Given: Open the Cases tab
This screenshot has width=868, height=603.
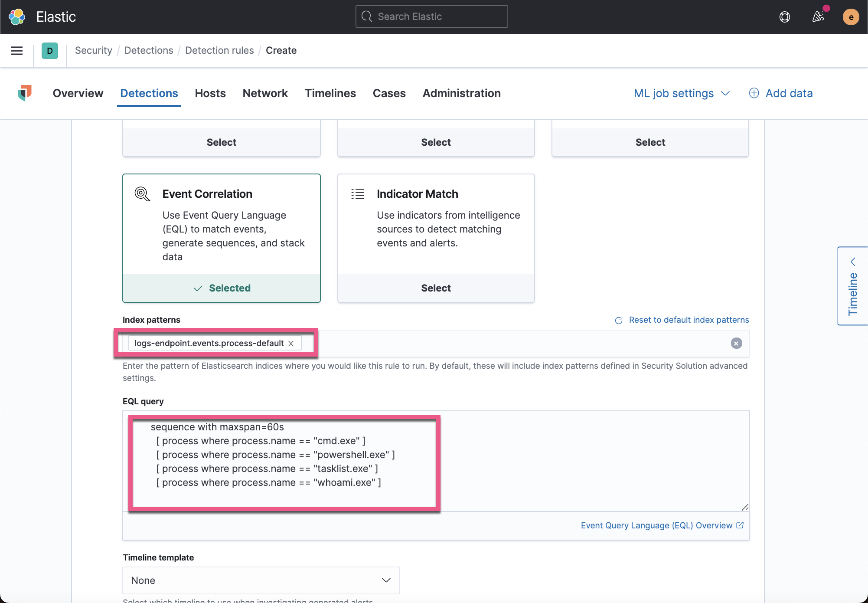Looking at the screenshot, I should click(389, 93).
